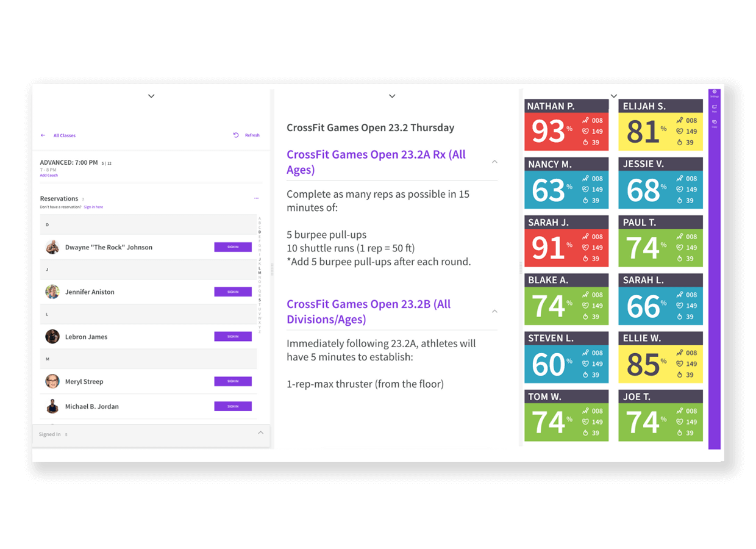
Task: Click Jennifer Aniston's avatar
Action: pyautogui.click(x=52, y=292)
